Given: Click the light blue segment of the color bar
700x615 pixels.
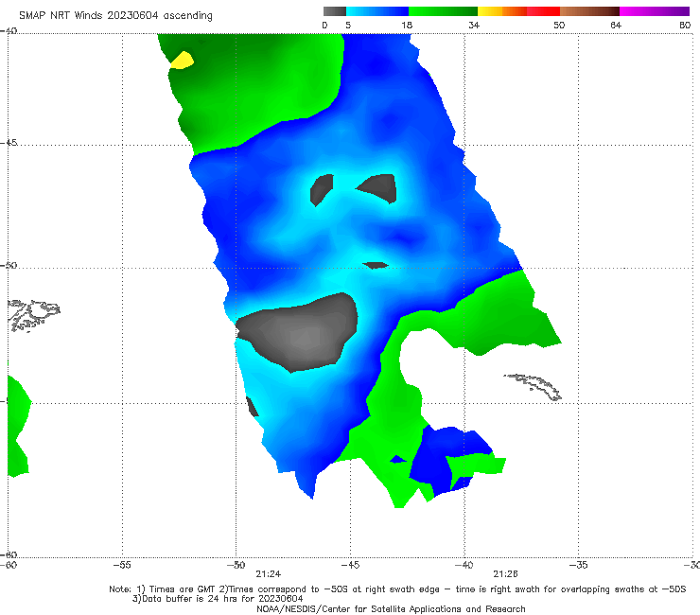Looking at the screenshot, I should [377, 11].
